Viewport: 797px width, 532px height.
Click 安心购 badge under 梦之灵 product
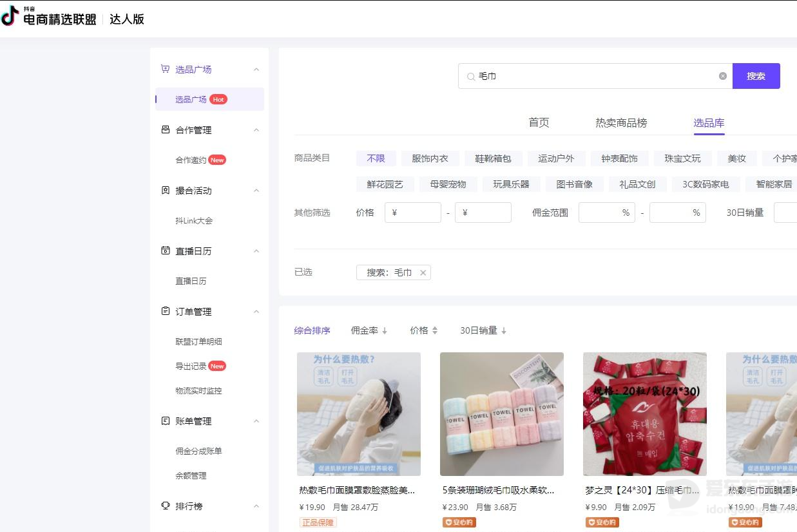click(602, 522)
